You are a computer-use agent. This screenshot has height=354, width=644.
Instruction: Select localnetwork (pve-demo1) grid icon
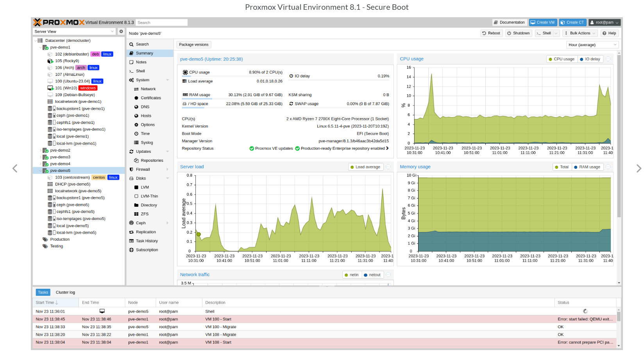click(x=50, y=102)
